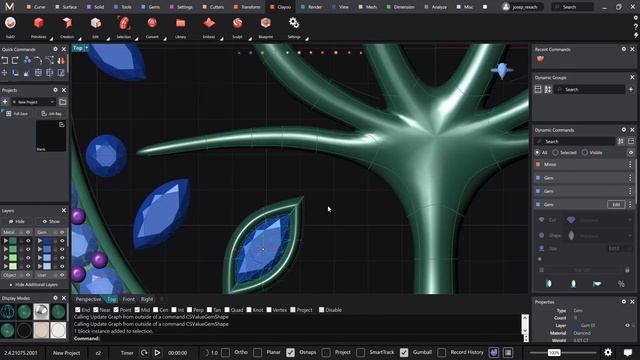Screen dimensions: 640x360
Task: Click the sort icon in Dynamic Groups
Action: pos(548,89)
